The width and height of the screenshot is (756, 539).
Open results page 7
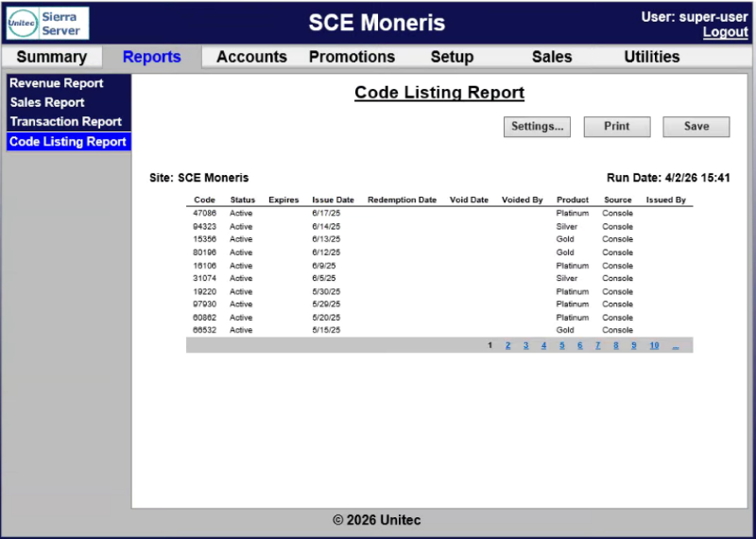tap(598, 345)
